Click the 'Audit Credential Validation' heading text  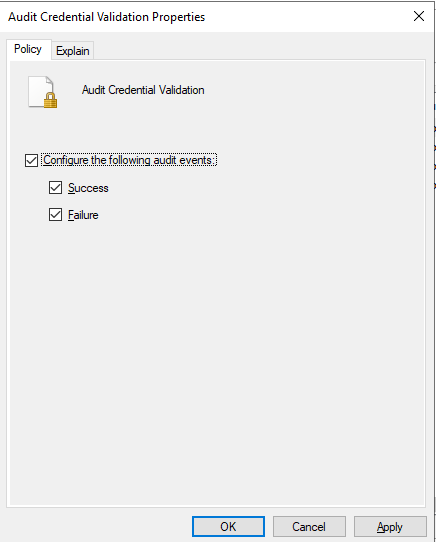143,90
